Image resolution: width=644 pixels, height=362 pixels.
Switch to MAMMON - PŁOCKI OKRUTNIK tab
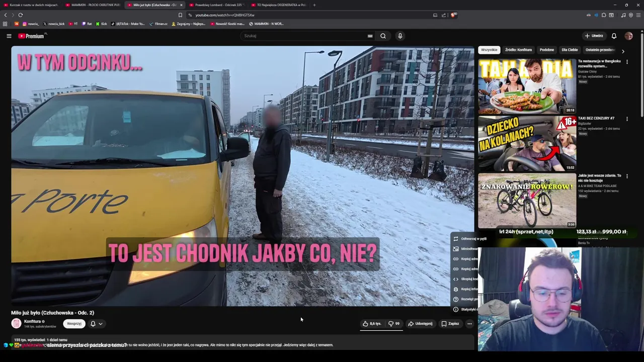pyautogui.click(x=93, y=5)
